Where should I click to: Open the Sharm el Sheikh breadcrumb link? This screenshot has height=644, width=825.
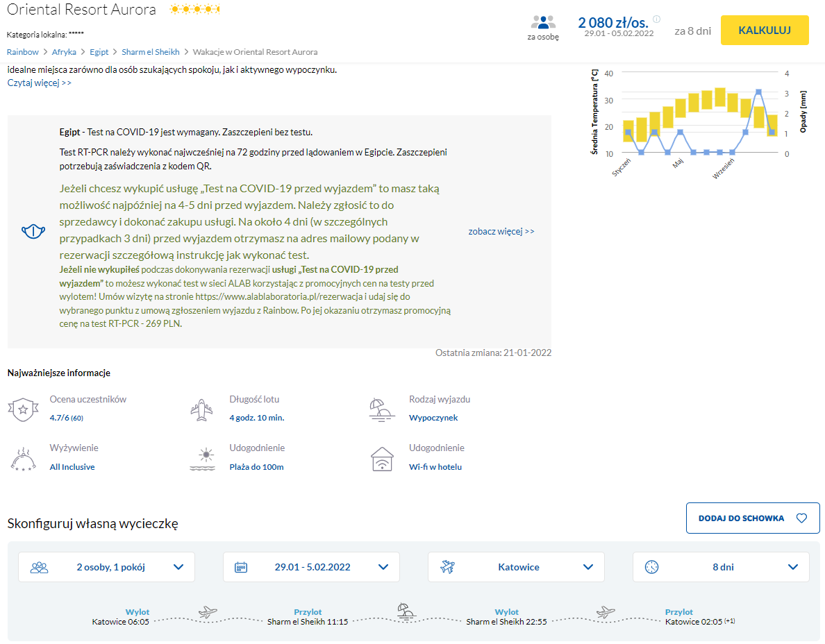coord(151,52)
